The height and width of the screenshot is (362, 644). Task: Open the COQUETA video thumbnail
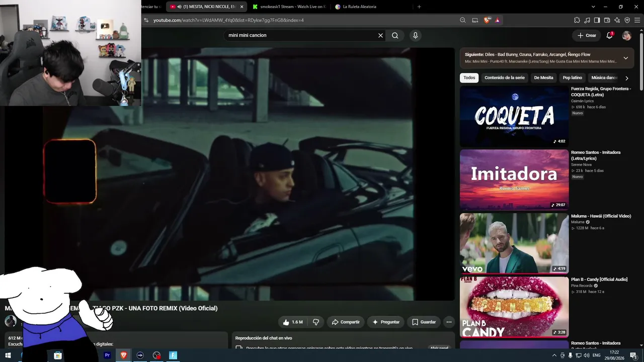(x=514, y=116)
